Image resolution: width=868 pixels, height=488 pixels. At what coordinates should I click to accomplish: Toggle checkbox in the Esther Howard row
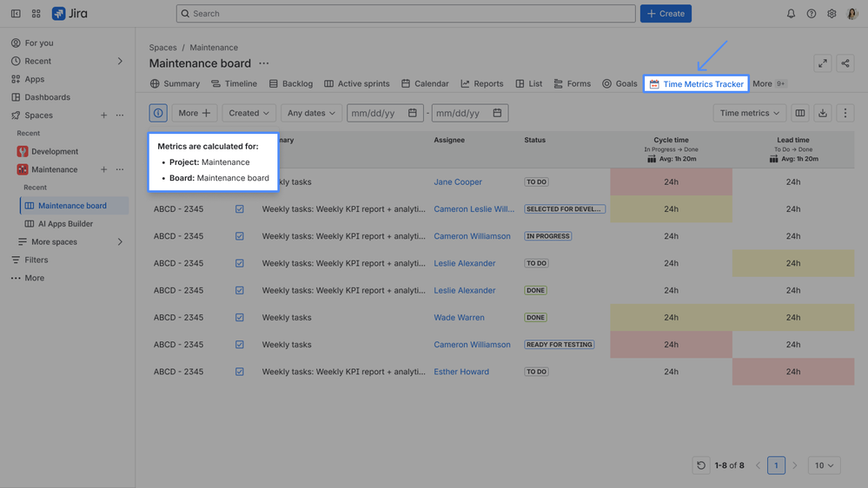tap(239, 372)
